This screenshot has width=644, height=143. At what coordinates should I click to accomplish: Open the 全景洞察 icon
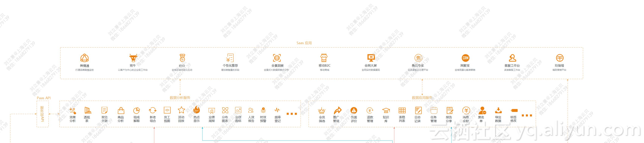tap(277, 58)
